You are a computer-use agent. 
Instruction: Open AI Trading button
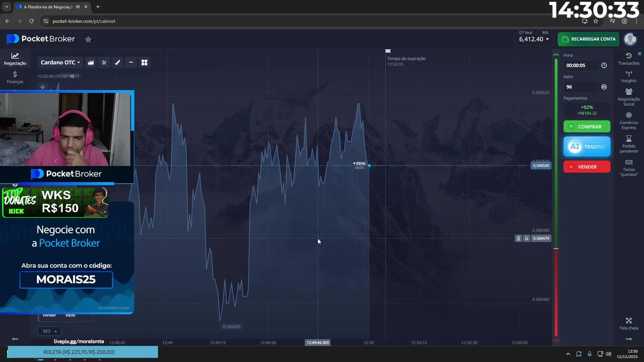coord(587,147)
